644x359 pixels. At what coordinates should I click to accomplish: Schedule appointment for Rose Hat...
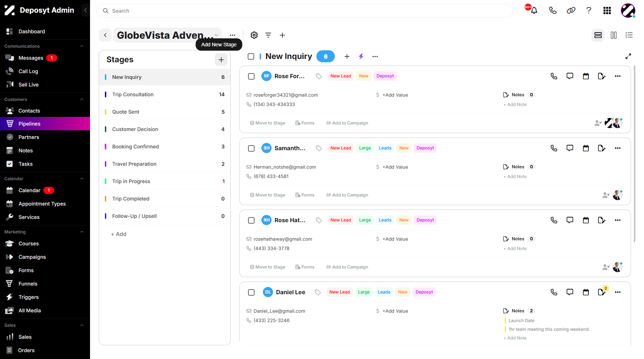tap(586, 220)
